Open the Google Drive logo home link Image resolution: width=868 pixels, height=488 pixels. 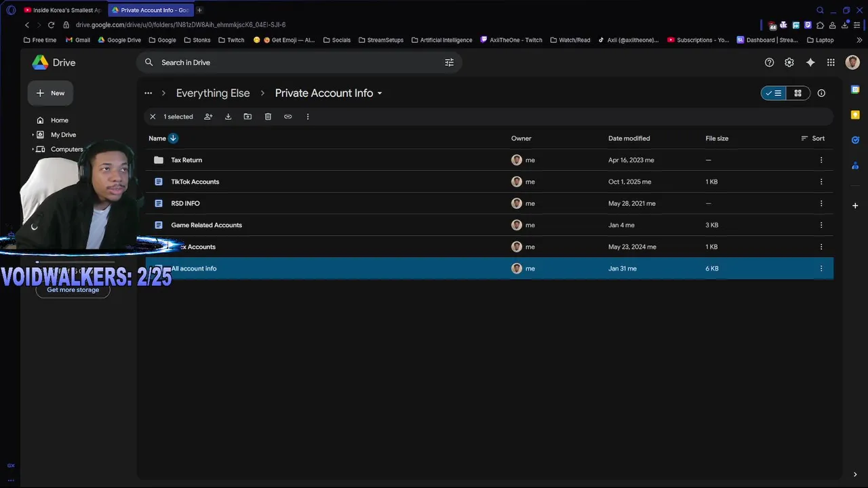[x=54, y=62]
